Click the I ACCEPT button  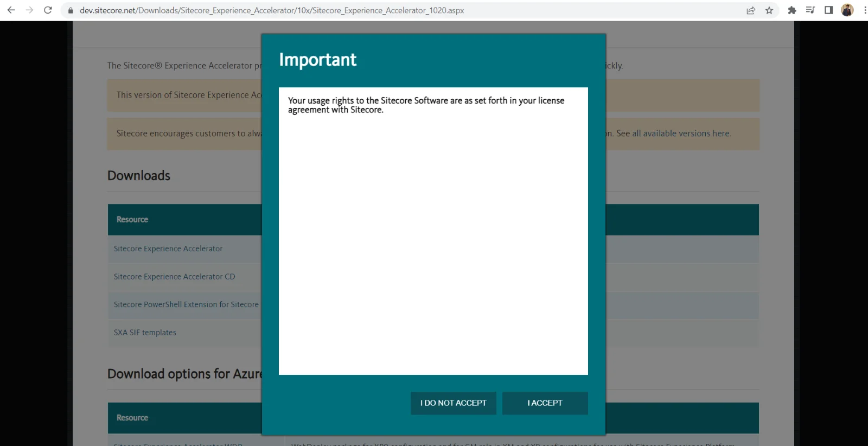[x=545, y=403]
